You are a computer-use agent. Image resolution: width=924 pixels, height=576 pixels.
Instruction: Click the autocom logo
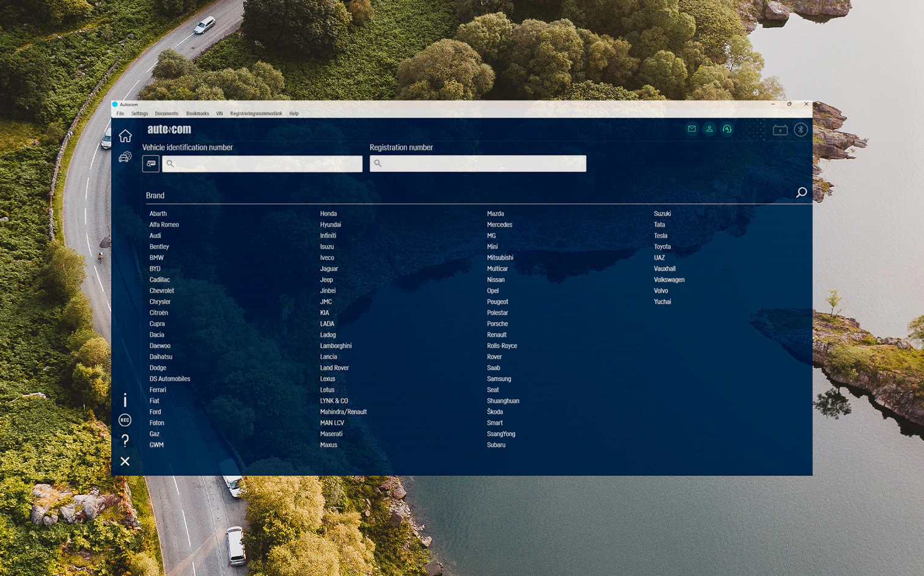[x=169, y=129]
